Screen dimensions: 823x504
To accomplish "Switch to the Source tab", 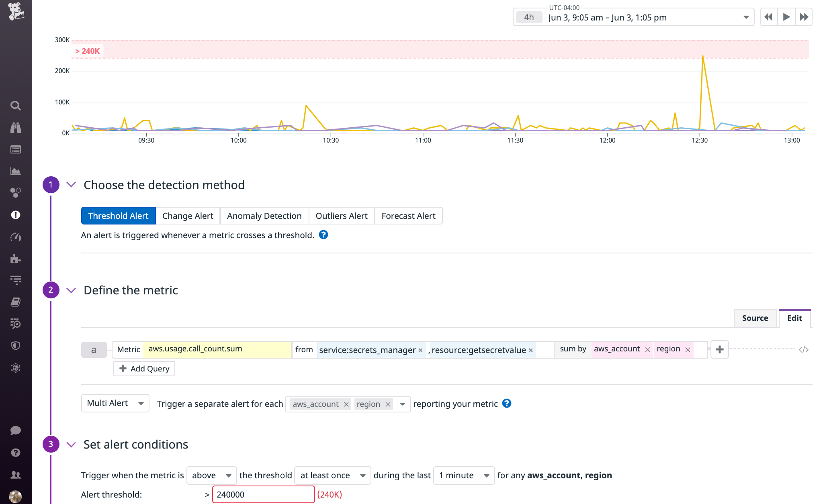I will point(755,318).
